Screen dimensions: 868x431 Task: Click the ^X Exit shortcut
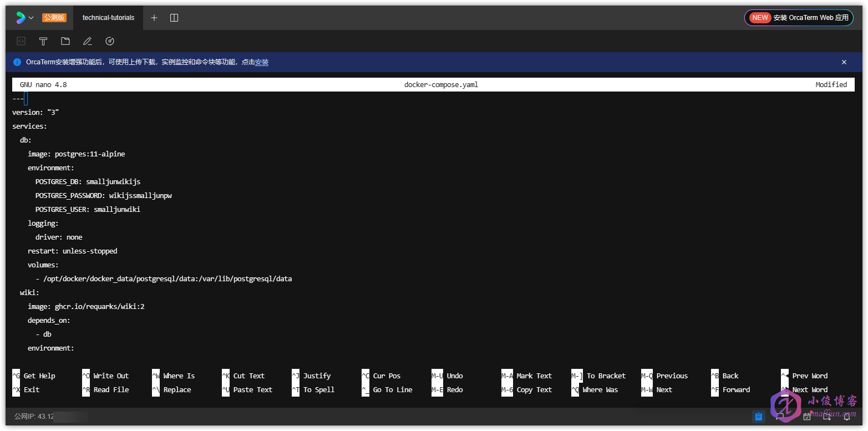[x=26, y=390]
